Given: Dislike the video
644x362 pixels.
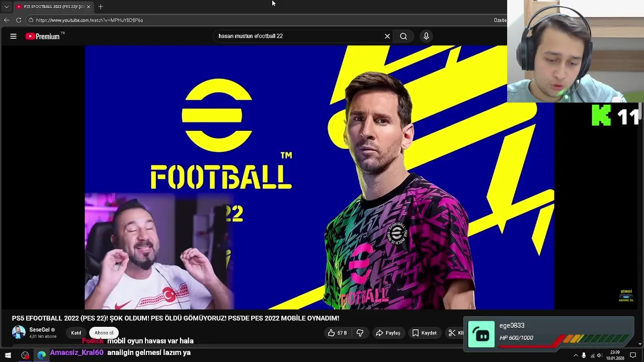Looking at the screenshot, I should [x=360, y=333].
